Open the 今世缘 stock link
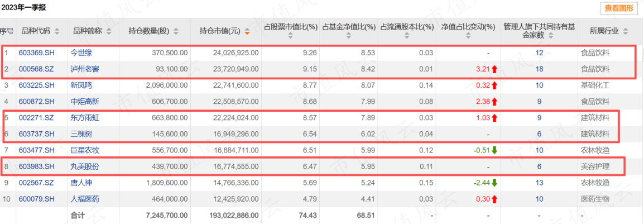 coord(80,53)
